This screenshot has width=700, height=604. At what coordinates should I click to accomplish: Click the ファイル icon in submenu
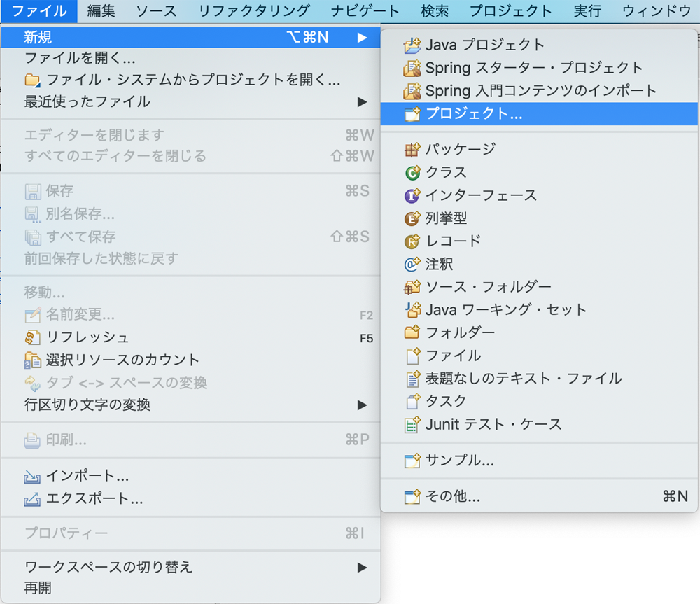click(413, 356)
